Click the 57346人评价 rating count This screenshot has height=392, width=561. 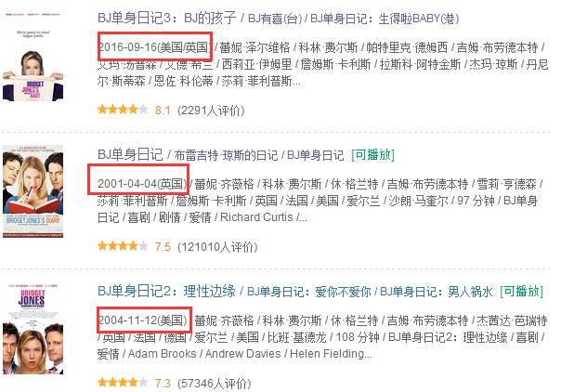coord(215,383)
